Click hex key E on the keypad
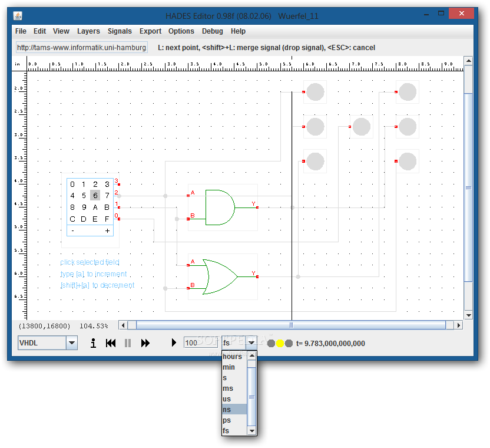The width and height of the screenshot is (490, 448). coord(95,219)
